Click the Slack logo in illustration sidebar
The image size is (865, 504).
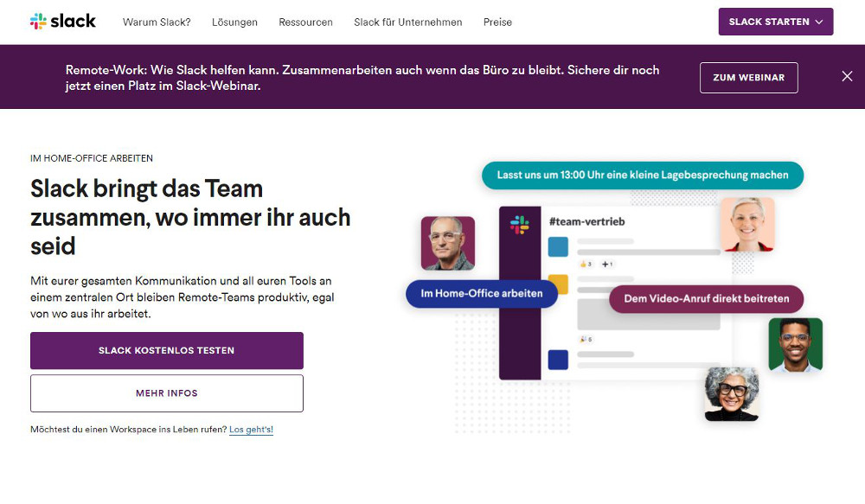coord(519,225)
